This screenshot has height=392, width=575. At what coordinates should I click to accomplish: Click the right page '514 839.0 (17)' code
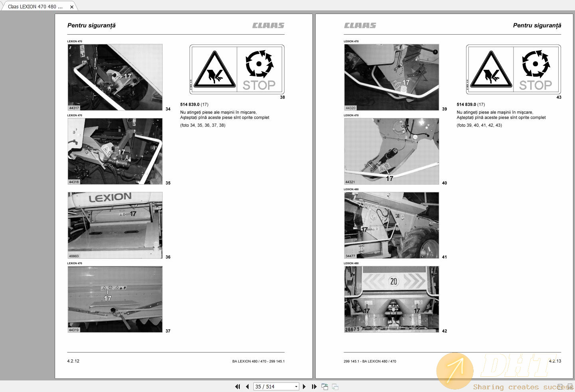click(471, 104)
